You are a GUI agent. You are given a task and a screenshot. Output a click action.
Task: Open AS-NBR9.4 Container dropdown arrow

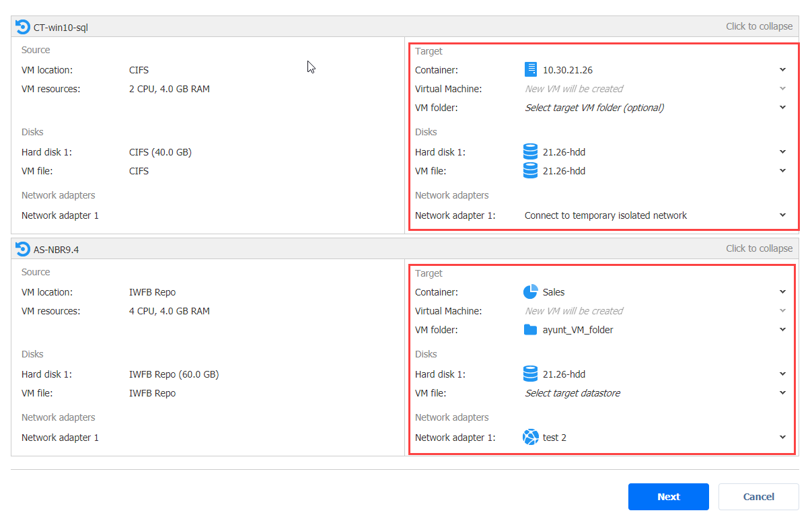(782, 291)
